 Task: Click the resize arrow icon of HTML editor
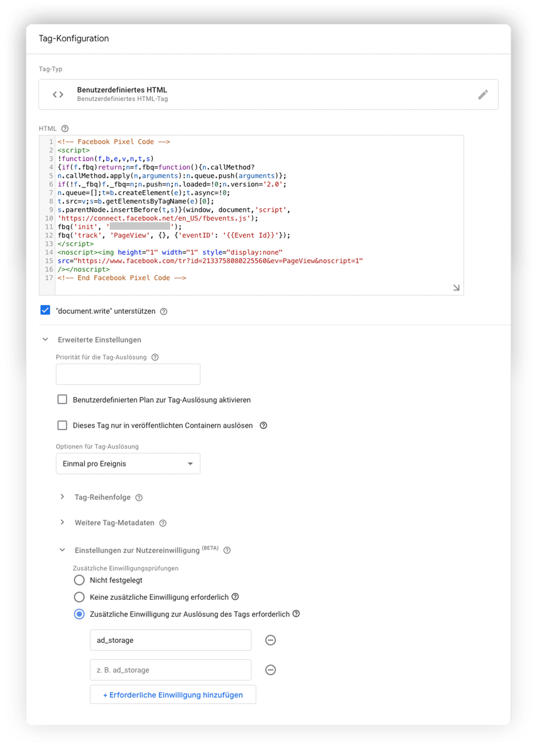[x=456, y=288]
